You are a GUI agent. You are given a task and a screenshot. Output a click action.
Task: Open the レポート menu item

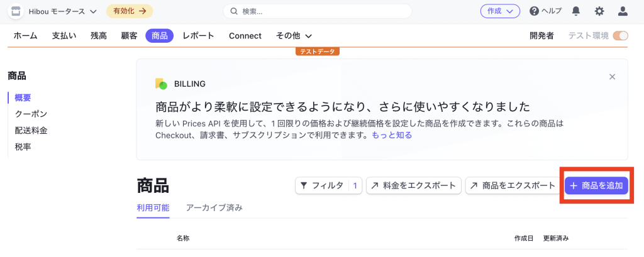(198, 36)
